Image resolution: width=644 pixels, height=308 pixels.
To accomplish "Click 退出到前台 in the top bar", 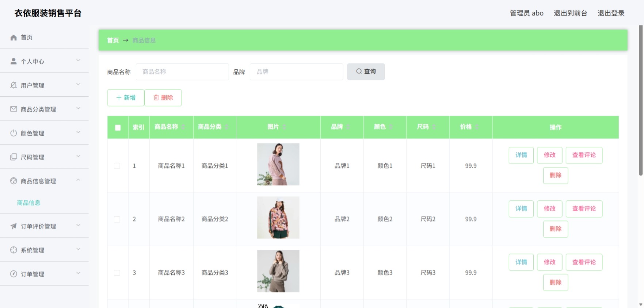I will tap(570, 13).
